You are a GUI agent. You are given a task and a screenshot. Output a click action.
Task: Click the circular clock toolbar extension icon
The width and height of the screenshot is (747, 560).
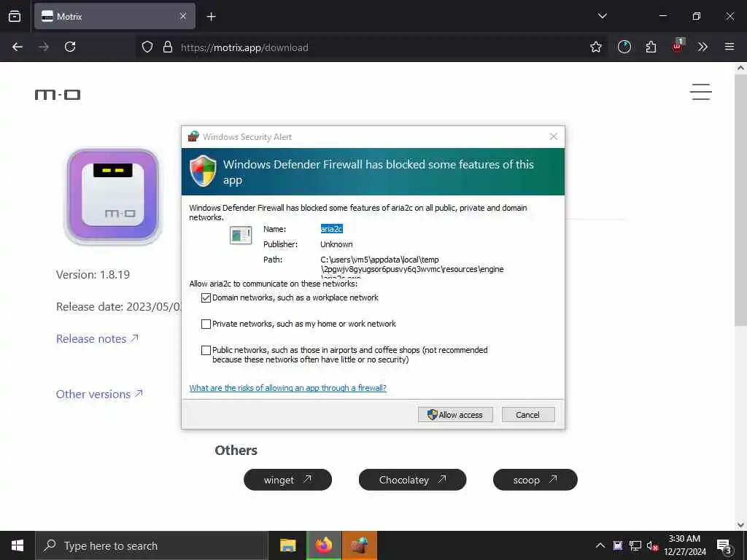[624, 47]
